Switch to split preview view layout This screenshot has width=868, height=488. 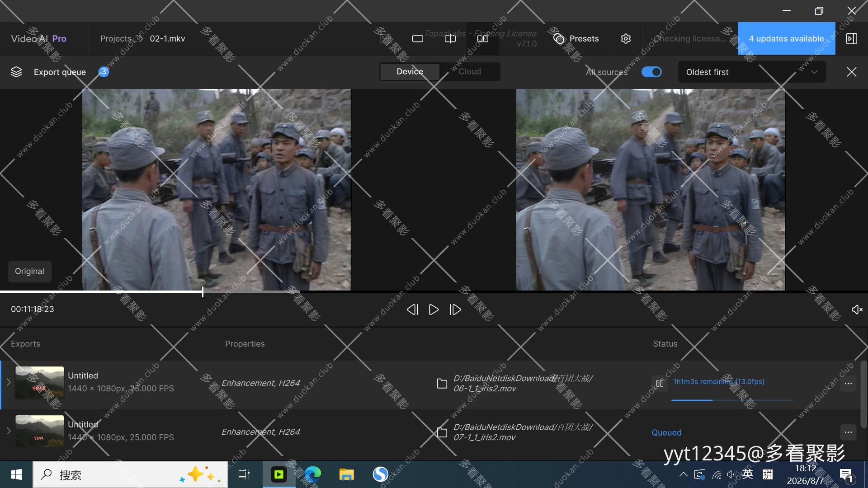tap(450, 39)
